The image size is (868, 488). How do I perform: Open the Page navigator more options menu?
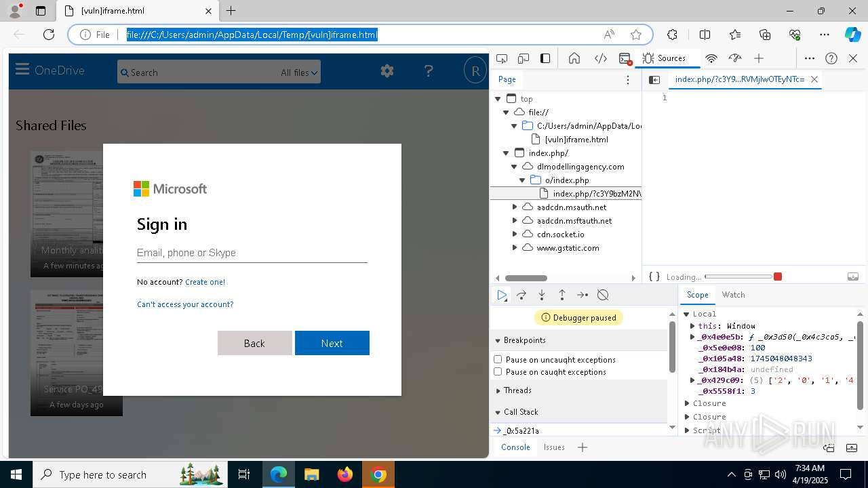tap(628, 80)
